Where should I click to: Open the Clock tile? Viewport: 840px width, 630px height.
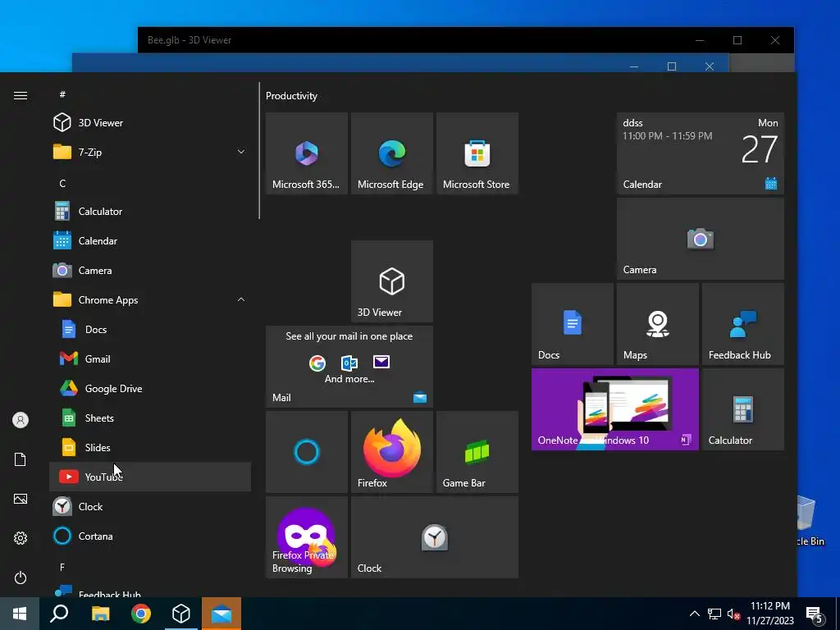click(x=435, y=537)
